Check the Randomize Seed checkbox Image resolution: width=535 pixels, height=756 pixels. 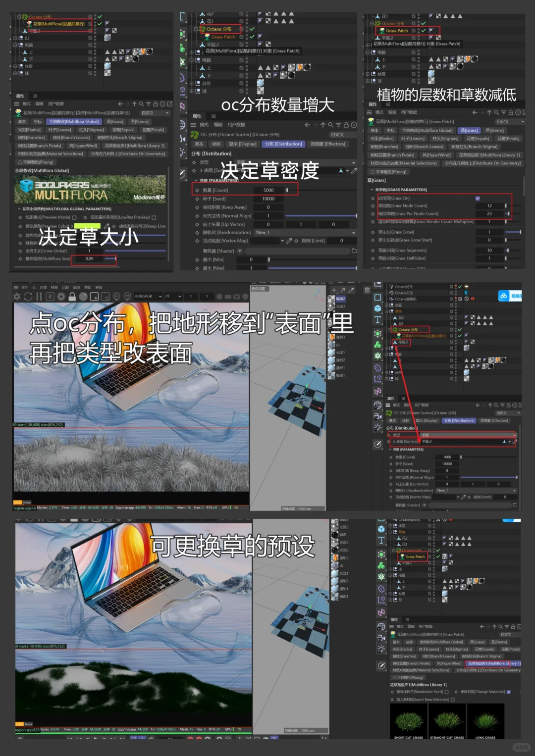tap(446, 692)
